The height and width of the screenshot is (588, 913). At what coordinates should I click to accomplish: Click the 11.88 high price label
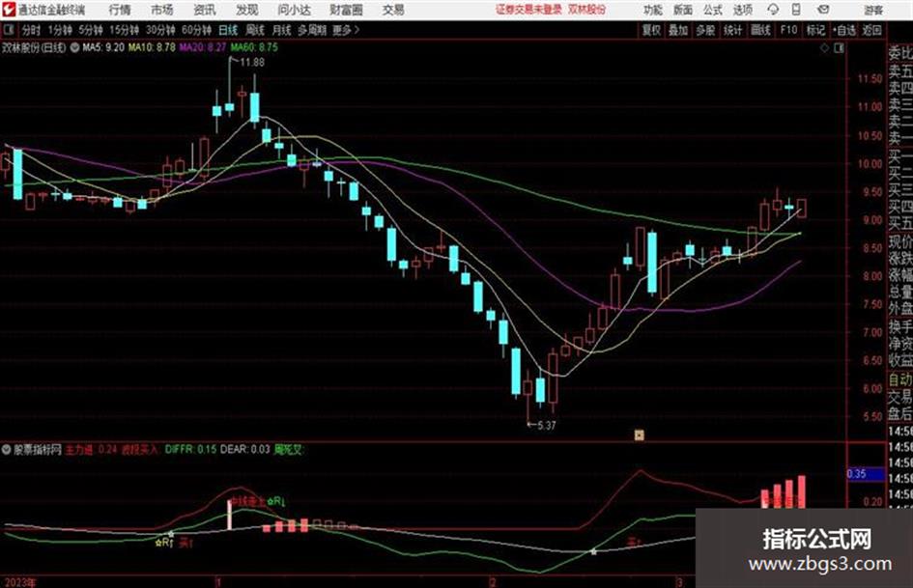(x=252, y=63)
